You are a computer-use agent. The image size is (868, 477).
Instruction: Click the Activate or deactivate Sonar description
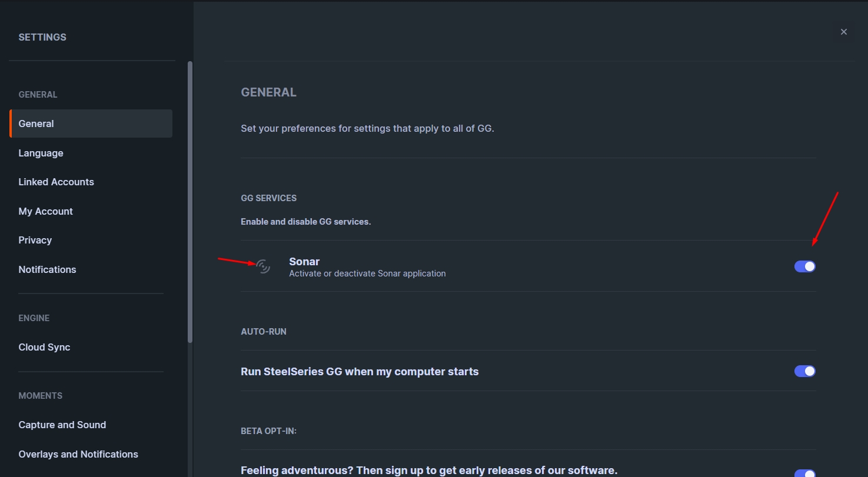pos(367,273)
